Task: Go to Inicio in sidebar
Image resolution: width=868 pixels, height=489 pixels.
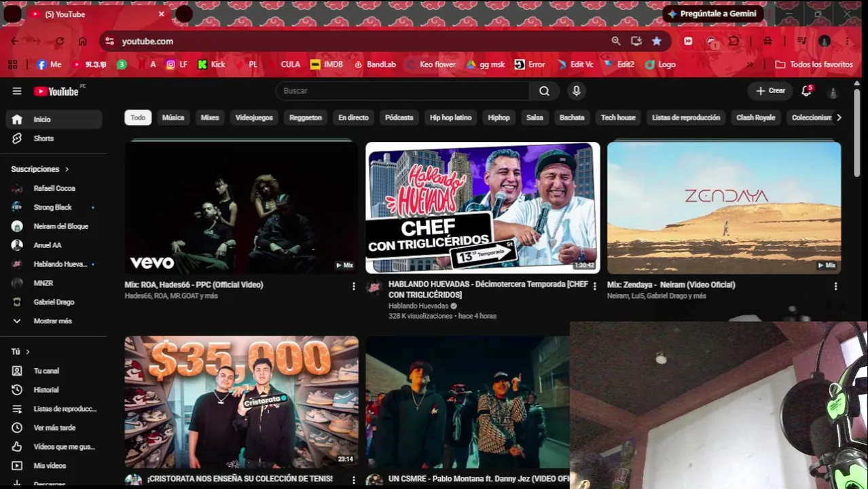Action: click(x=54, y=120)
